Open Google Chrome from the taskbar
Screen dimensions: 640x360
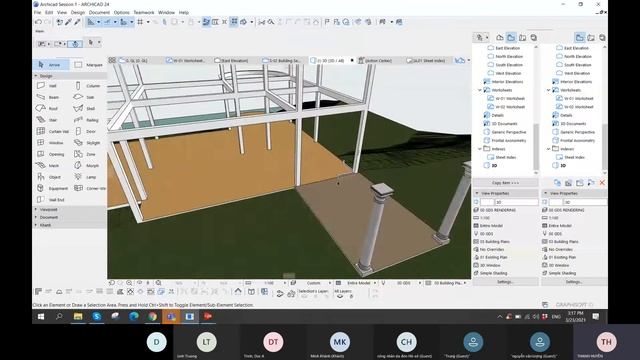[152, 316]
